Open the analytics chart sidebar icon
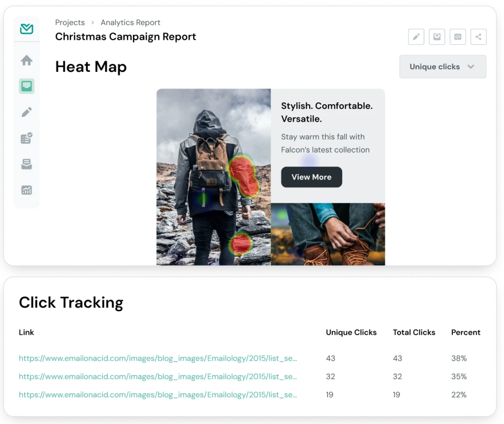This screenshot has height=424, width=504. tap(27, 190)
